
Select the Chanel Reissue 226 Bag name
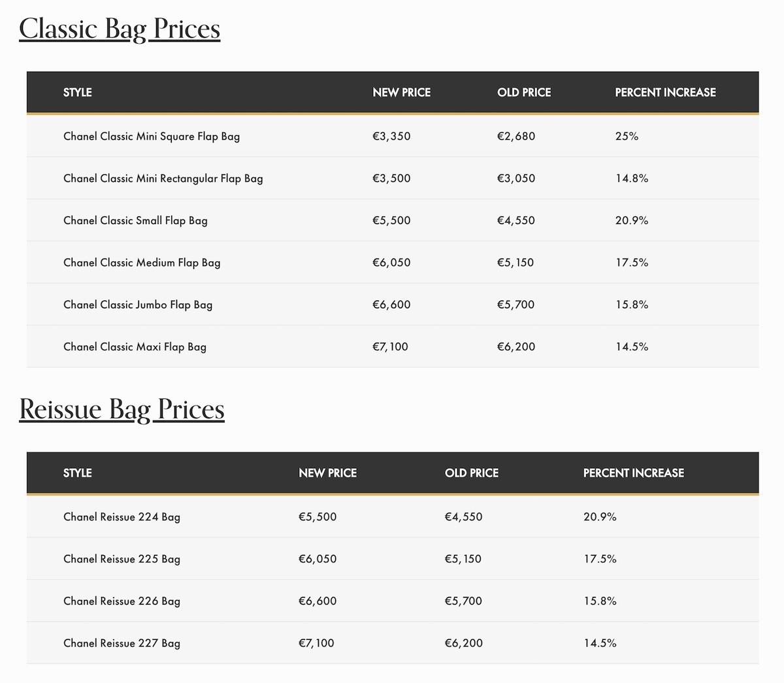[122, 601]
